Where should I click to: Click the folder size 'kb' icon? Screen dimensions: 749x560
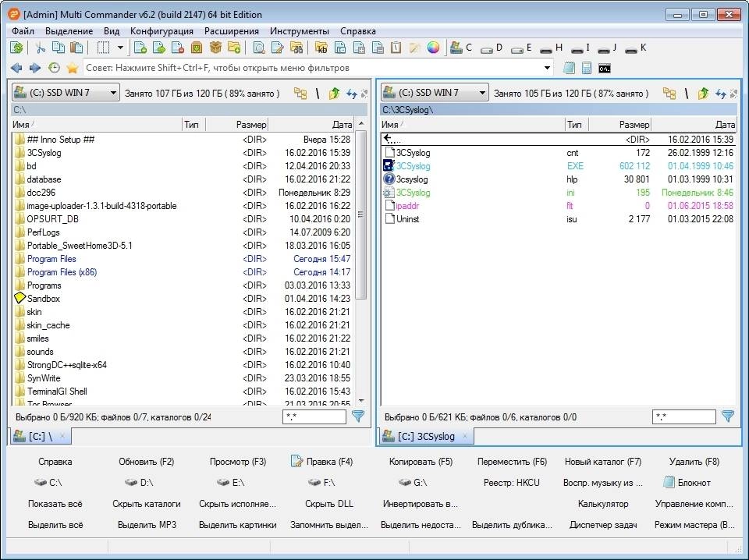[321, 48]
